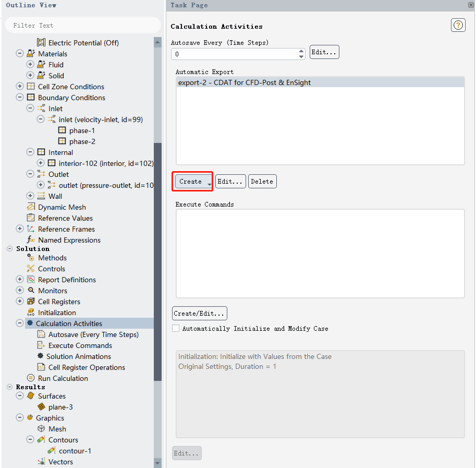Select export-2 CDAT for CFD-Post & EnSight
This screenshot has height=468, width=476.
click(320, 82)
